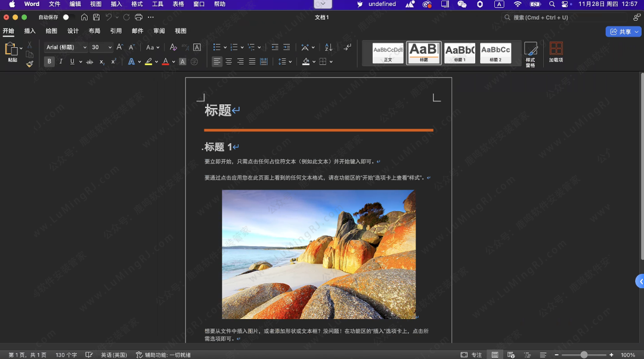Click the zoom slider in status bar

584,355
